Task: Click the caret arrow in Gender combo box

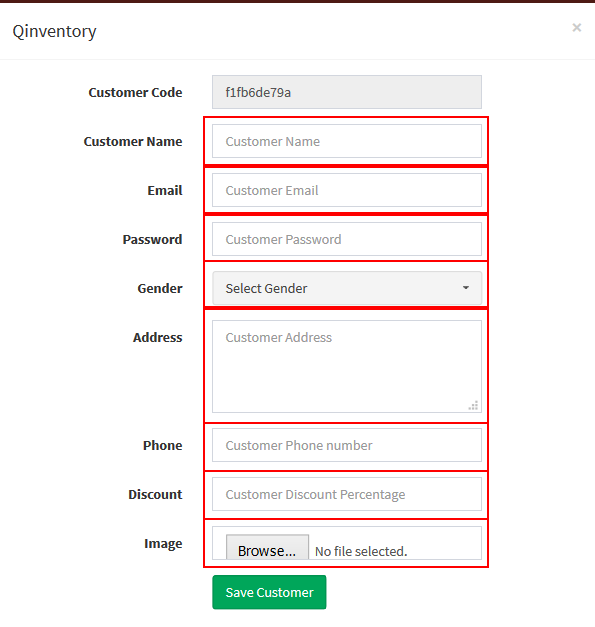Action: pyautogui.click(x=465, y=288)
